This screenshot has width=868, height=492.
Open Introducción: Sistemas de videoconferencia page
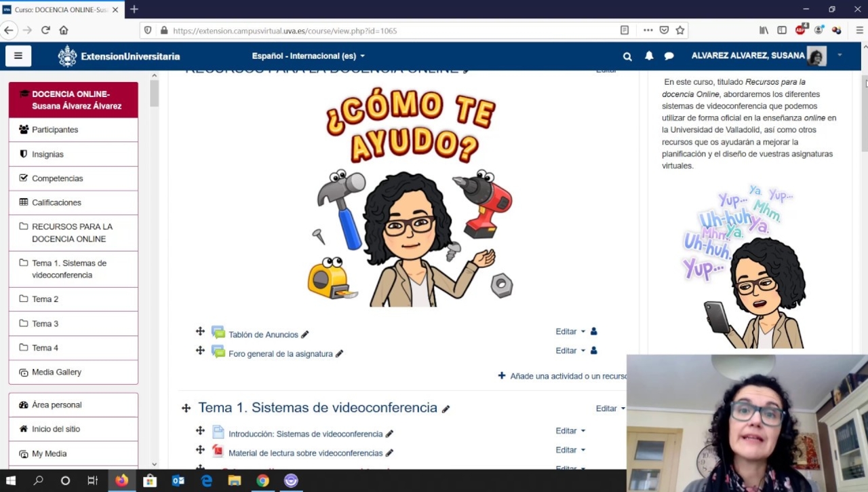(305, 434)
